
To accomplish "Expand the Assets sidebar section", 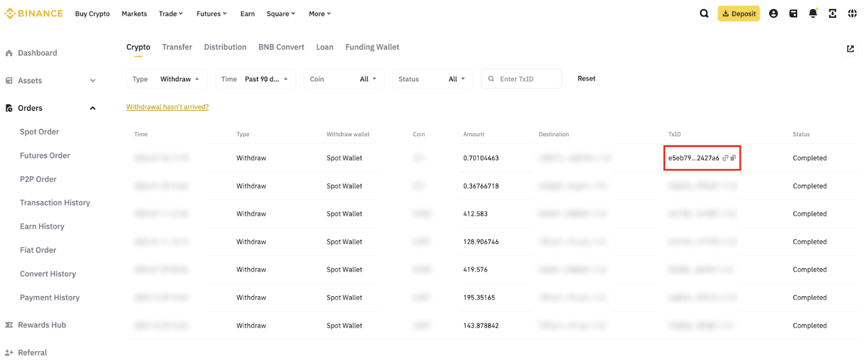I will pyautogui.click(x=93, y=81).
